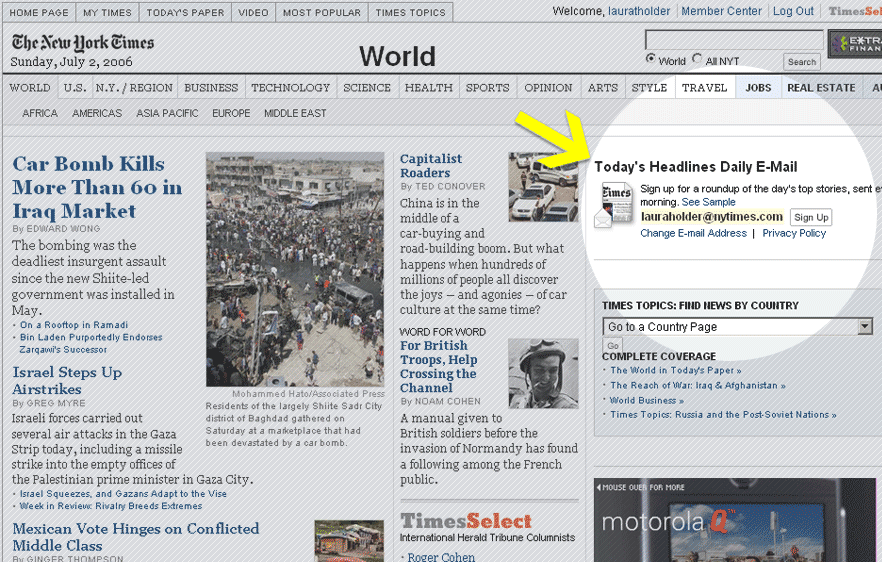Click the Go button under country dropdown
The width and height of the screenshot is (882, 562).
613,345
